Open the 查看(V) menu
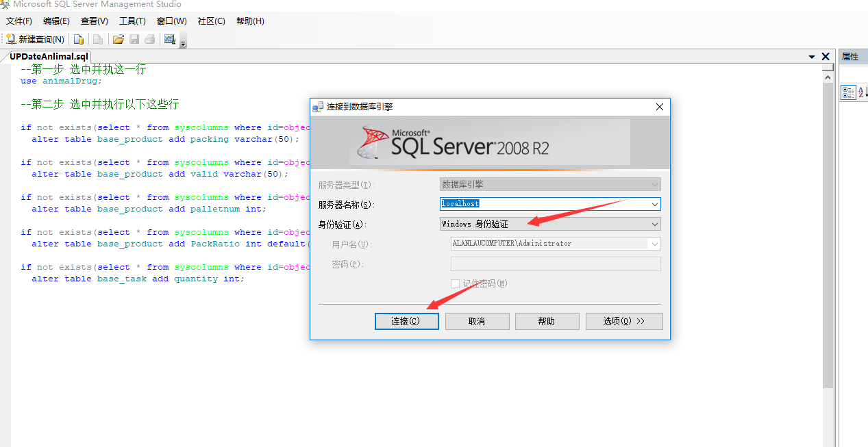The height and width of the screenshot is (447, 868). point(95,21)
